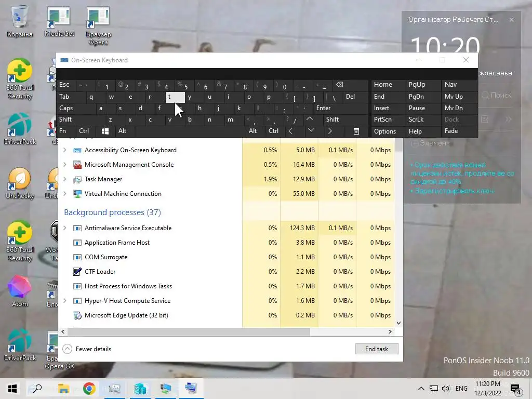This screenshot has height=399, width=532.
Task: Show hidden system tray icons
Action: pyautogui.click(x=421, y=389)
